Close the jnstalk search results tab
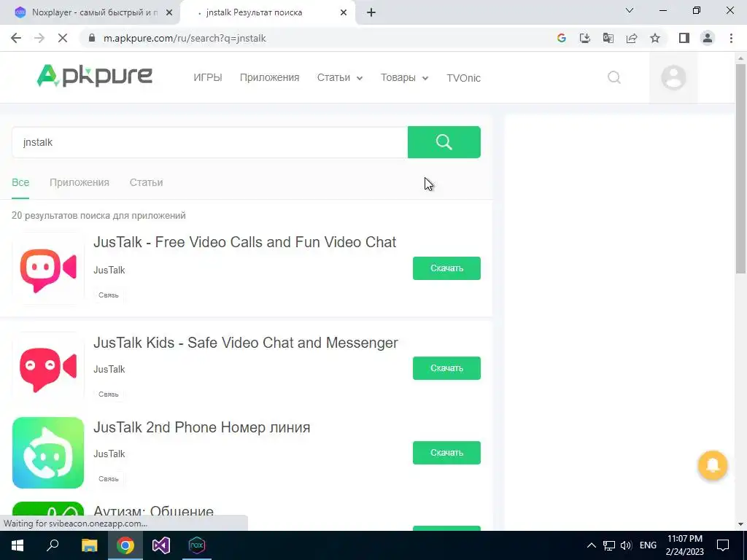The image size is (747, 560). point(344,12)
